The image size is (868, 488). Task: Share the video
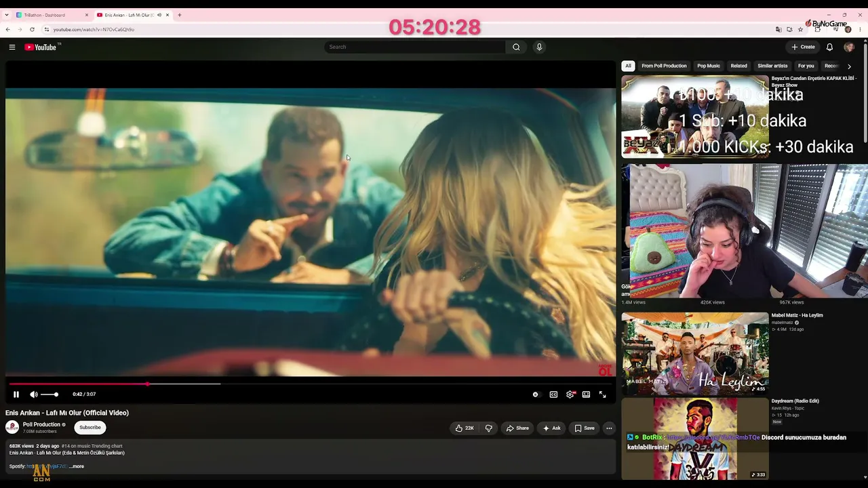(517, 428)
